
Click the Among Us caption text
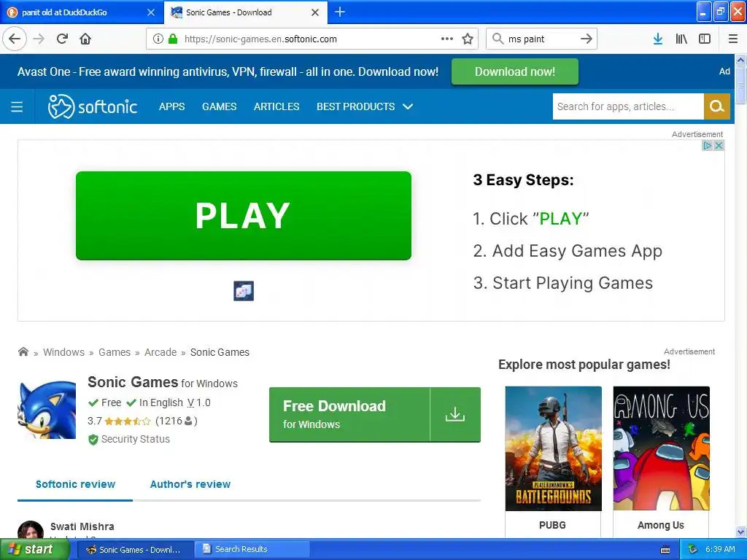661,525
